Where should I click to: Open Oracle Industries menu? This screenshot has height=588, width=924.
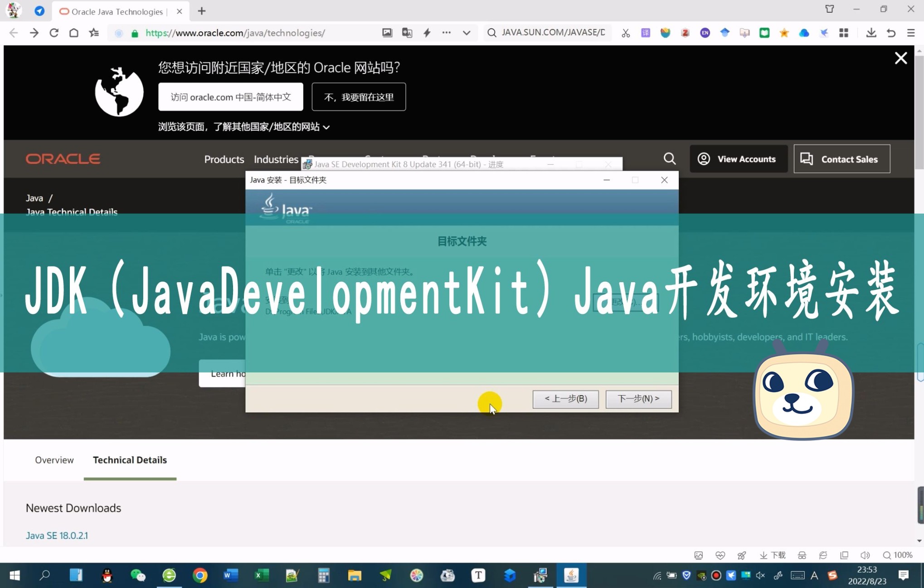click(276, 159)
